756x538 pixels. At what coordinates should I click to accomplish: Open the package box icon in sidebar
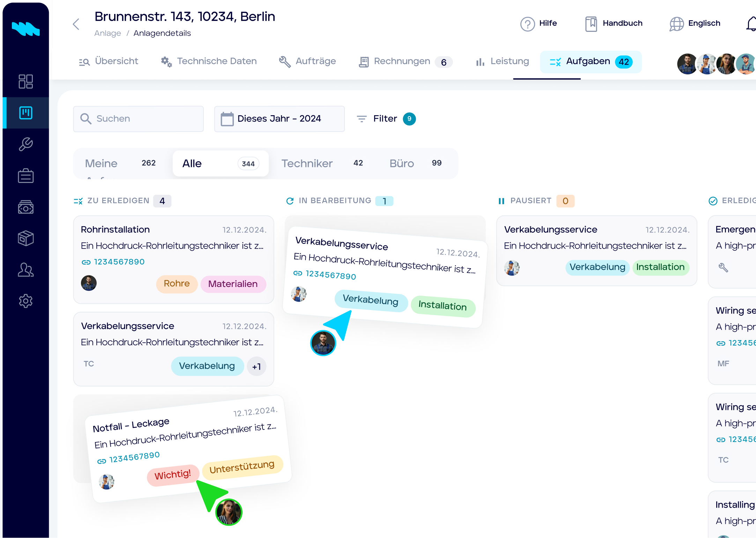point(25,238)
